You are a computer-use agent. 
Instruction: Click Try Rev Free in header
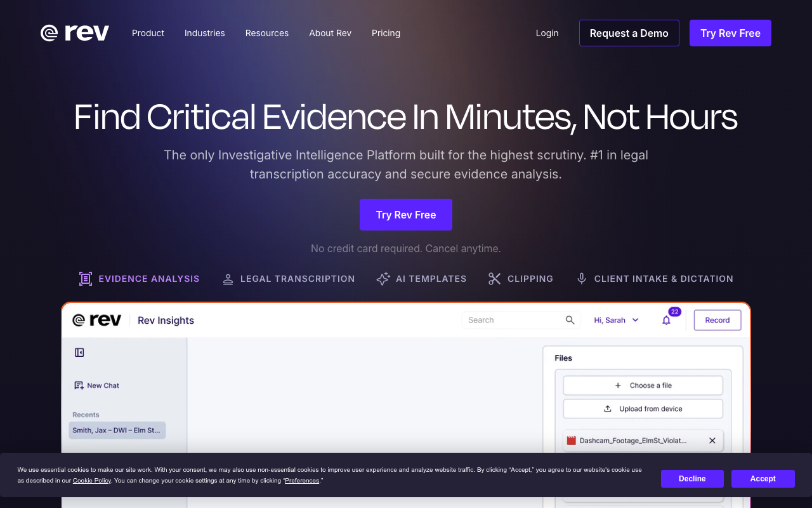coord(730,33)
